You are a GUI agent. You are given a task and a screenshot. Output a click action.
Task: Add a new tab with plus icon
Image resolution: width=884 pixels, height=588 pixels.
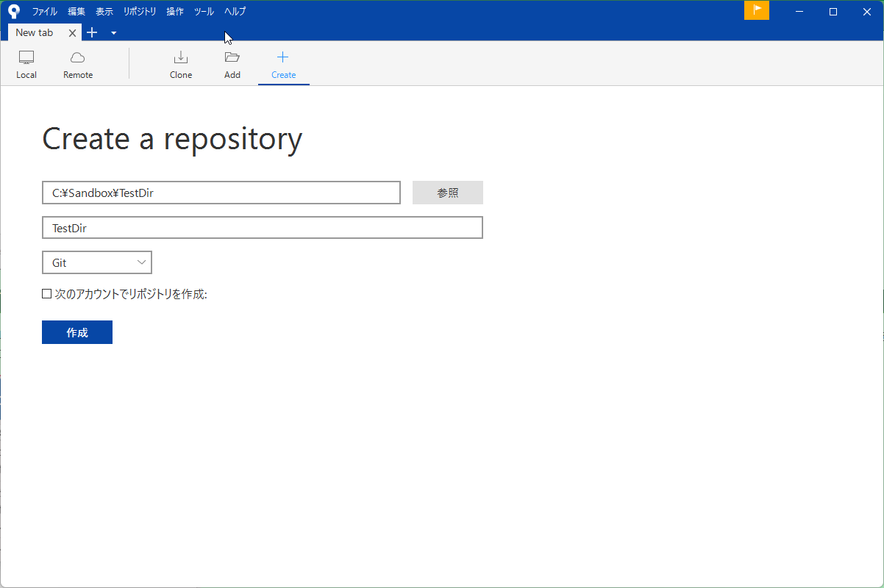click(92, 32)
